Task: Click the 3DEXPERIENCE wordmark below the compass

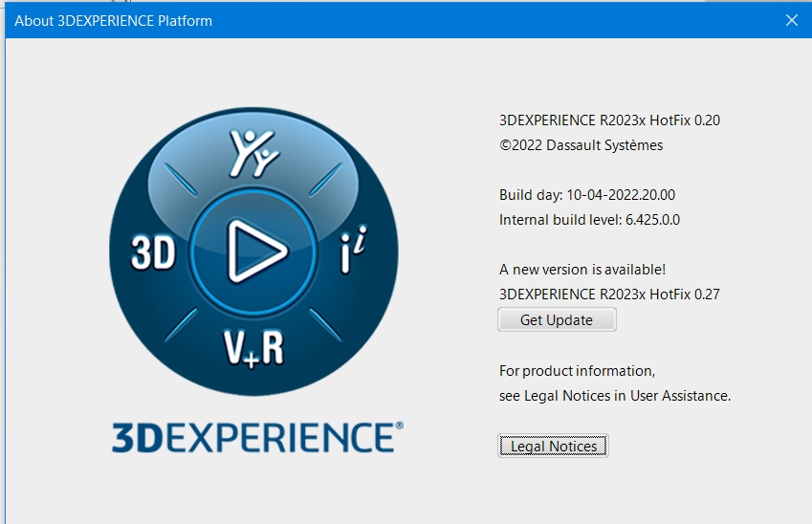Action: [x=257, y=438]
